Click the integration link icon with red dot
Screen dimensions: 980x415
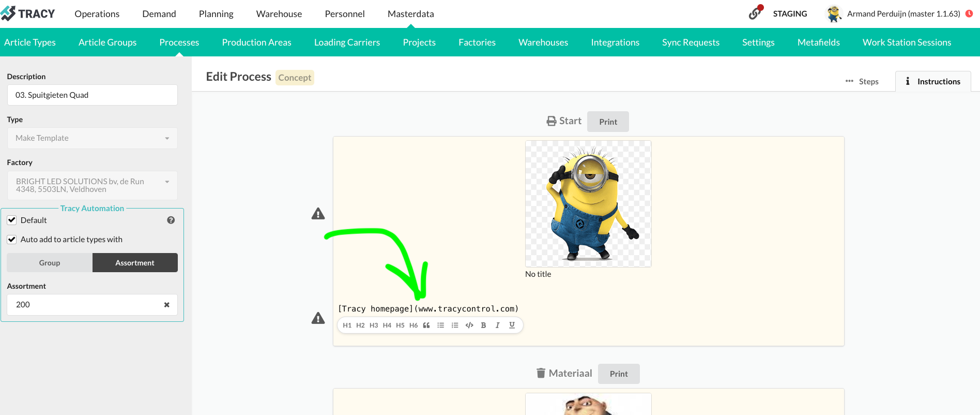point(756,12)
